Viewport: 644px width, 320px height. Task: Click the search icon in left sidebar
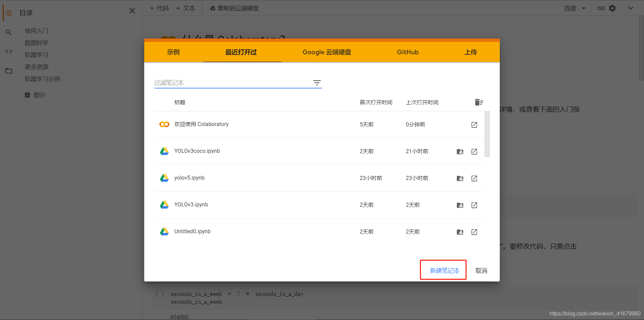9,32
